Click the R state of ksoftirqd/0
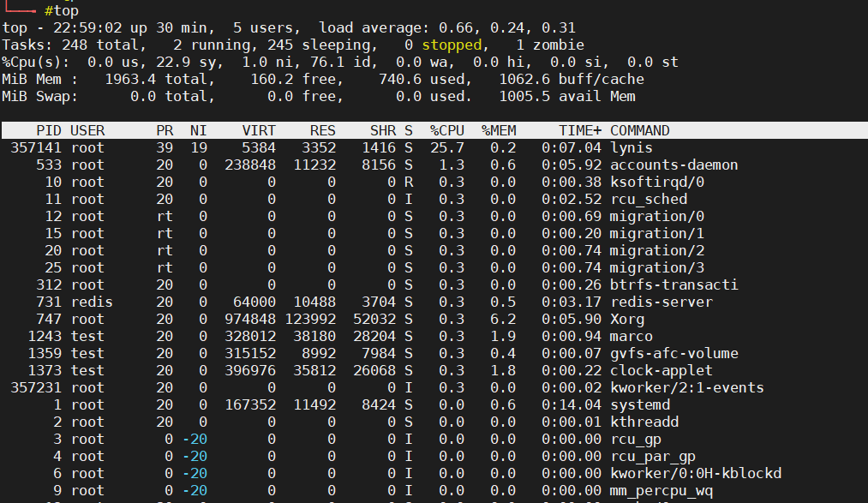The image size is (868, 503). [x=409, y=182]
